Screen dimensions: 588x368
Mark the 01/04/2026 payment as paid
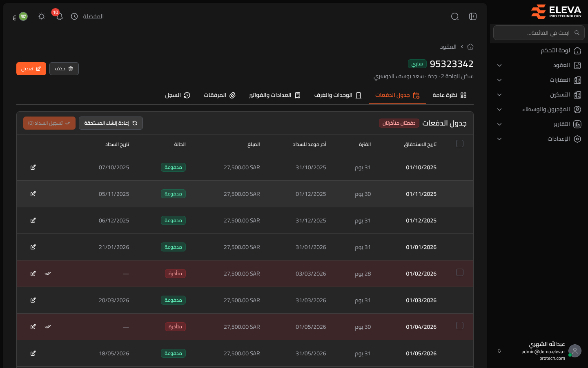(x=48, y=327)
